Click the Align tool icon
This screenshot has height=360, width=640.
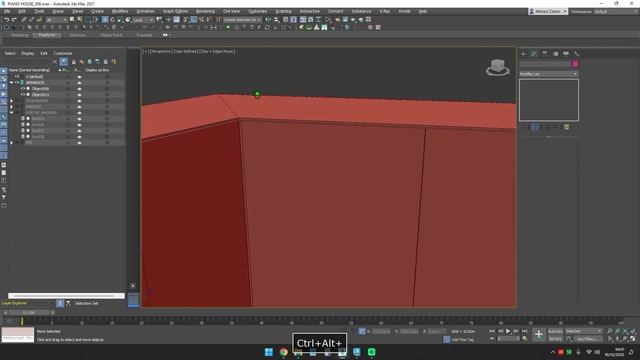[277, 20]
